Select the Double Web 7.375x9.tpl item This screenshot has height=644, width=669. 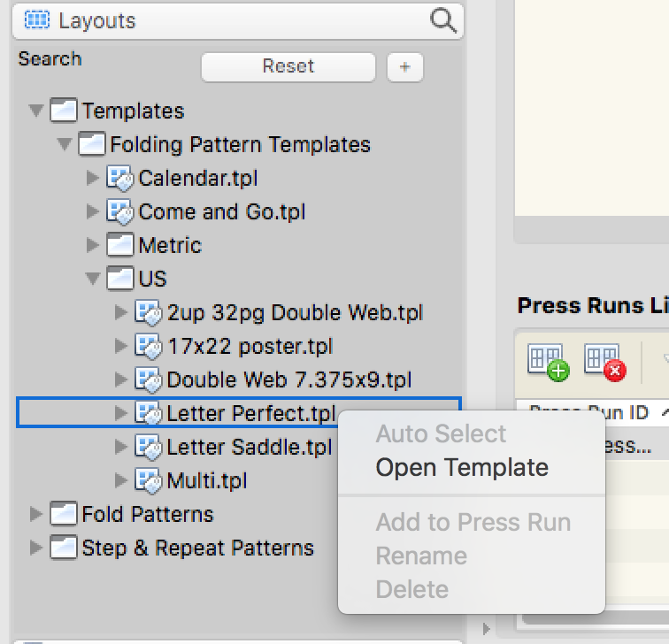[288, 380]
